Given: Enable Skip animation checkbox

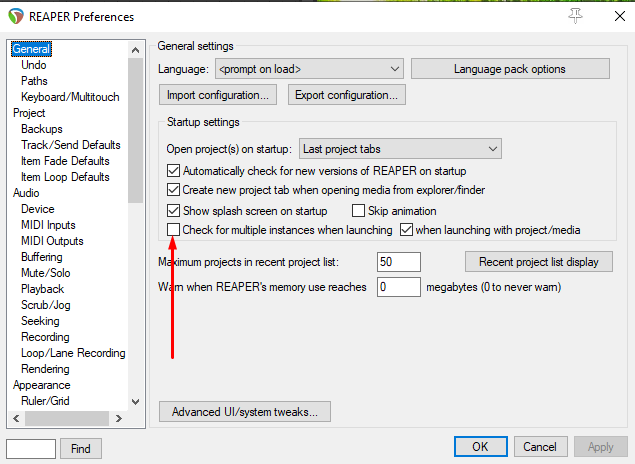Looking at the screenshot, I should coord(358,211).
